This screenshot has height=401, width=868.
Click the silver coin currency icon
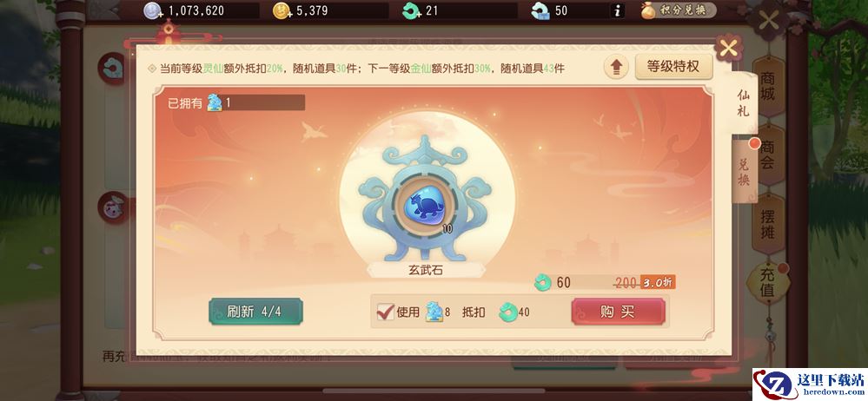(x=152, y=10)
